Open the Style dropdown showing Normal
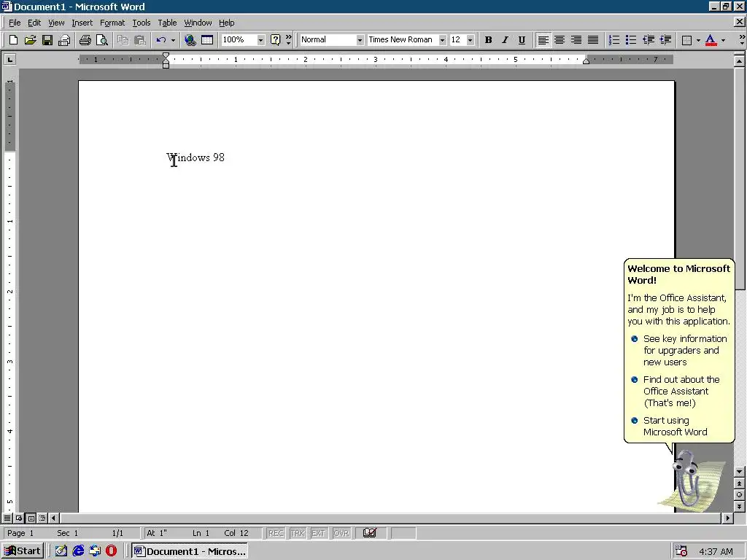 pyautogui.click(x=360, y=40)
